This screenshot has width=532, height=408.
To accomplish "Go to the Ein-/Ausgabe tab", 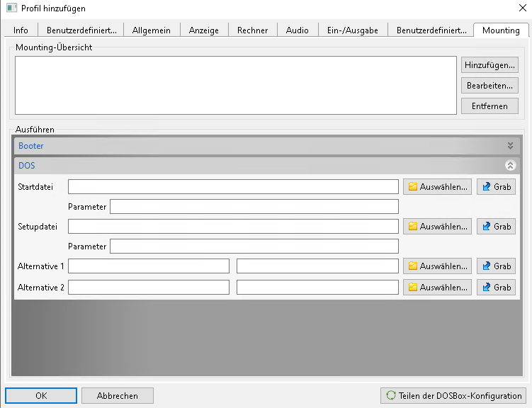I will coord(352,30).
